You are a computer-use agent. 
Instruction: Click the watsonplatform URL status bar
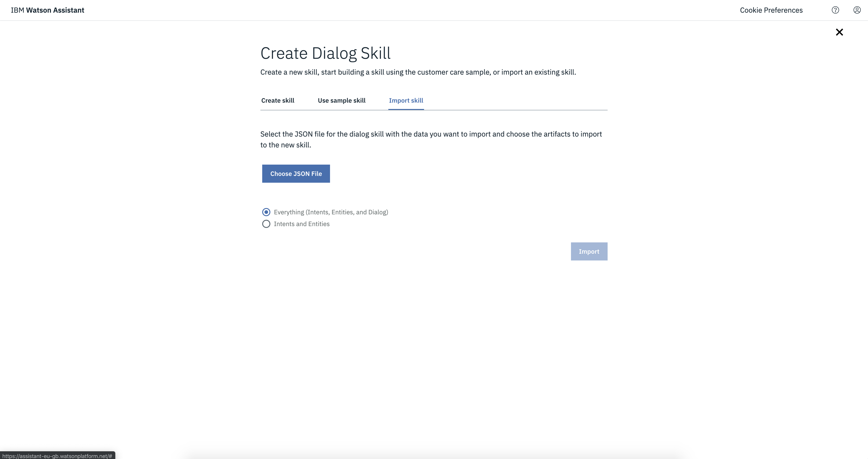point(57,456)
